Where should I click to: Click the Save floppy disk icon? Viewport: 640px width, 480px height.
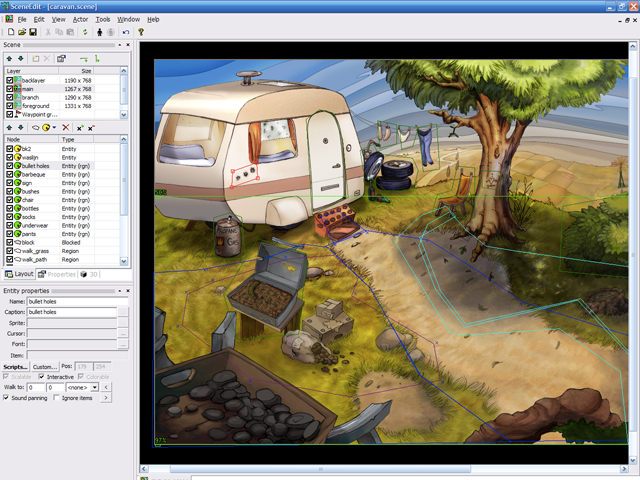pos(33,32)
